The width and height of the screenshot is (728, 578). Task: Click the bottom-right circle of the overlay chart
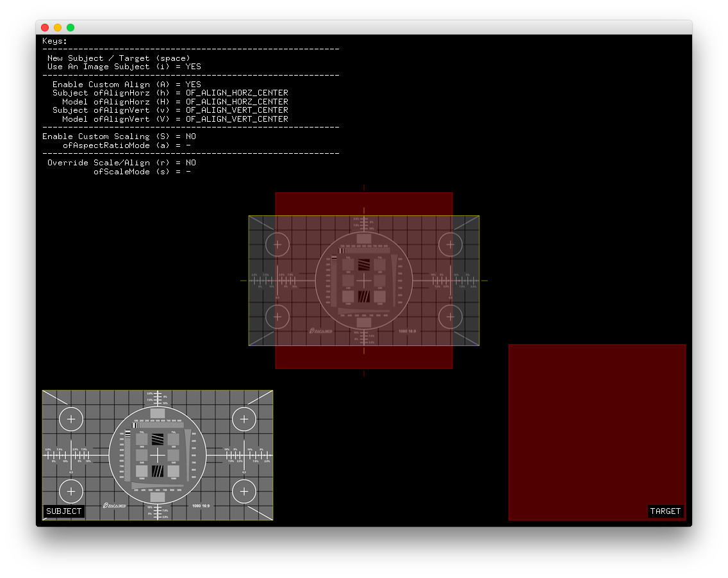tap(451, 317)
